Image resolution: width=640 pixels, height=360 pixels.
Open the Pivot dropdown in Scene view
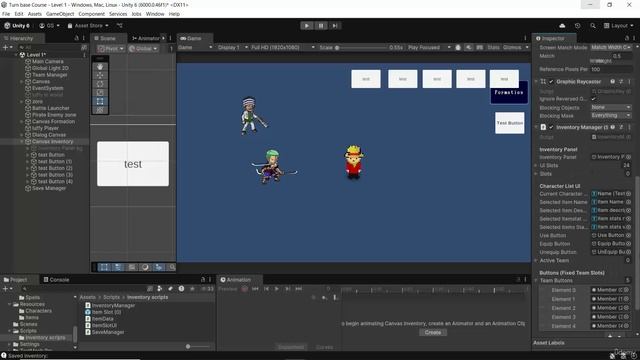coord(111,49)
